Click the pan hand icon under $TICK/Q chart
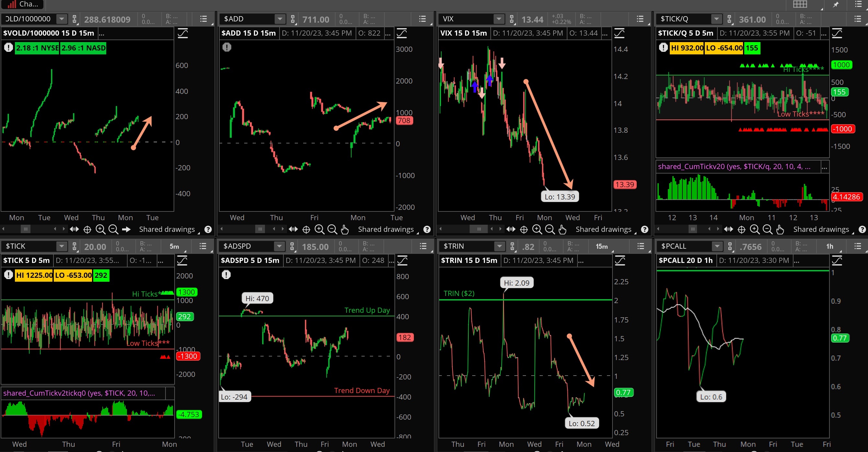 [780, 229]
